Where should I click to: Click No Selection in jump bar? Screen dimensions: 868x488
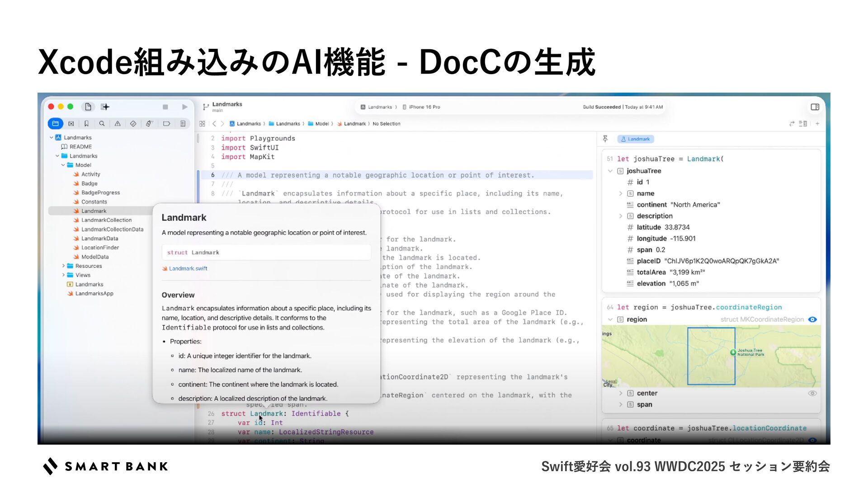387,123
